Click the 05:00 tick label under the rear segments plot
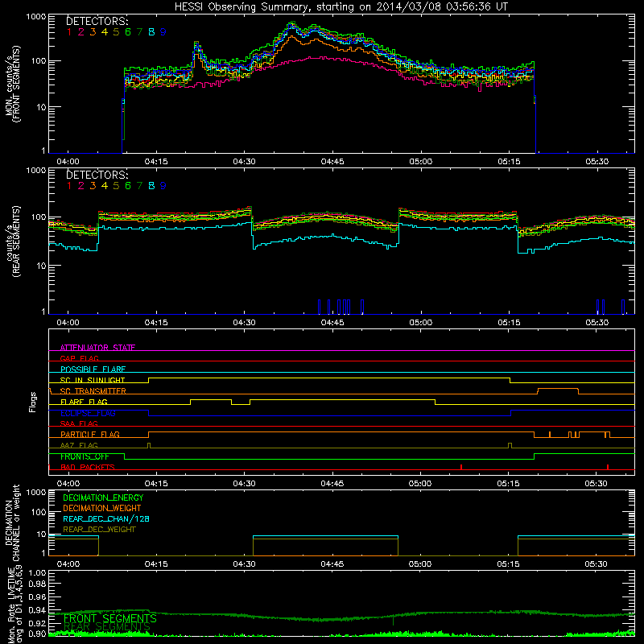Viewport: 644px width, 644px height. pos(420,323)
